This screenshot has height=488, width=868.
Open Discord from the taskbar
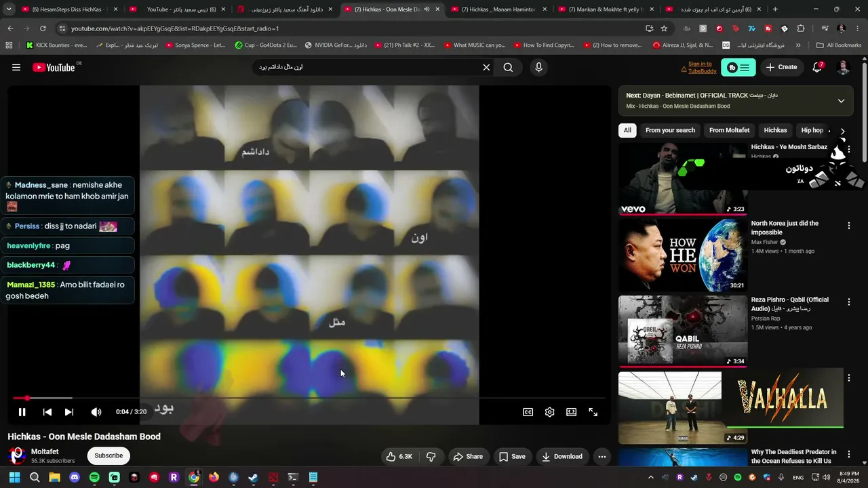click(x=75, y=477)
